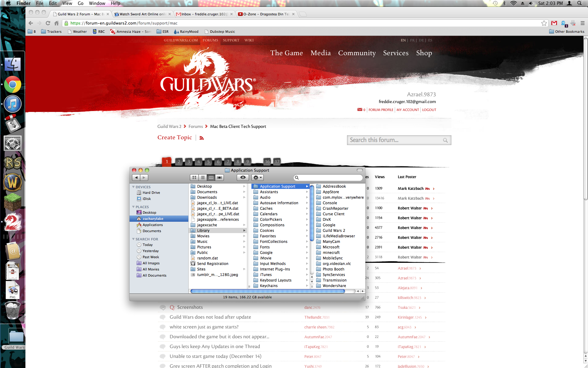Image resolution: width=588 pixels, height=368 pixels.
Task: Switch to Watch Sword Art Online tab
Action: click(142, 14)
